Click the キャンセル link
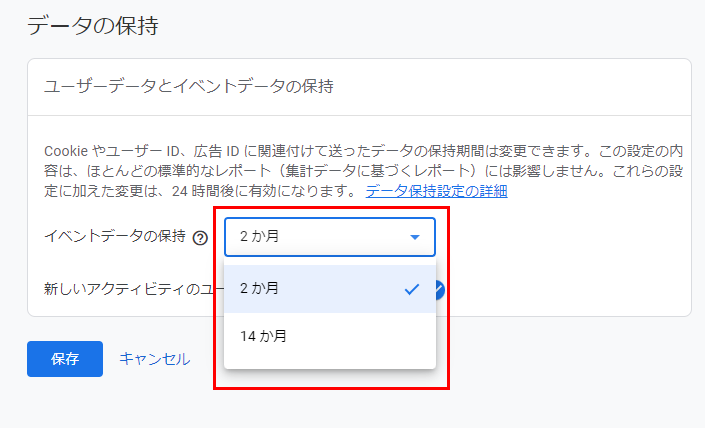Image resolution: width=705 pixels, height=428 pixels. pos(155,359)
